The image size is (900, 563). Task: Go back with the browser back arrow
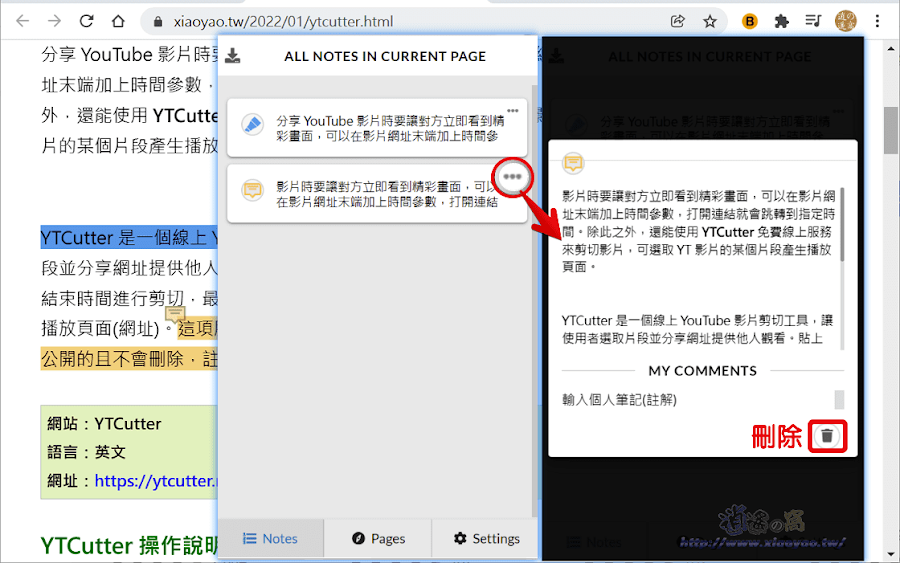pyautogui.click(x=22, y=21)
